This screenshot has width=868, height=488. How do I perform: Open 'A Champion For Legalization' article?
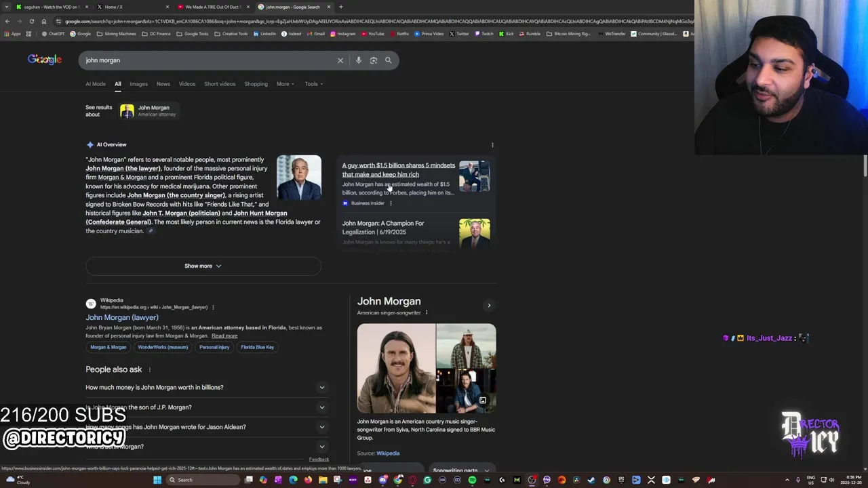383,228
